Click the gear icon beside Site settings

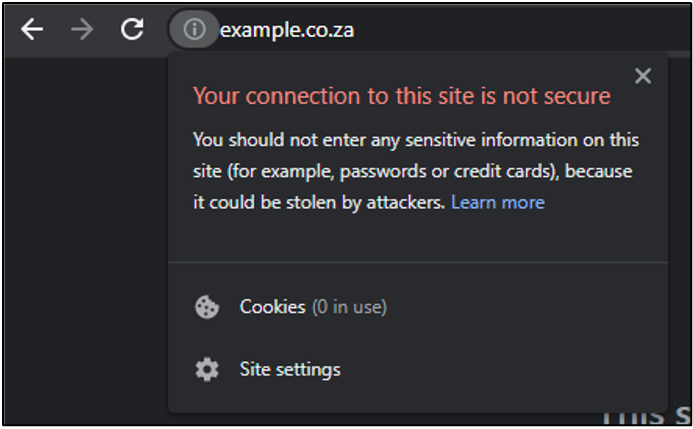[207, 369]
